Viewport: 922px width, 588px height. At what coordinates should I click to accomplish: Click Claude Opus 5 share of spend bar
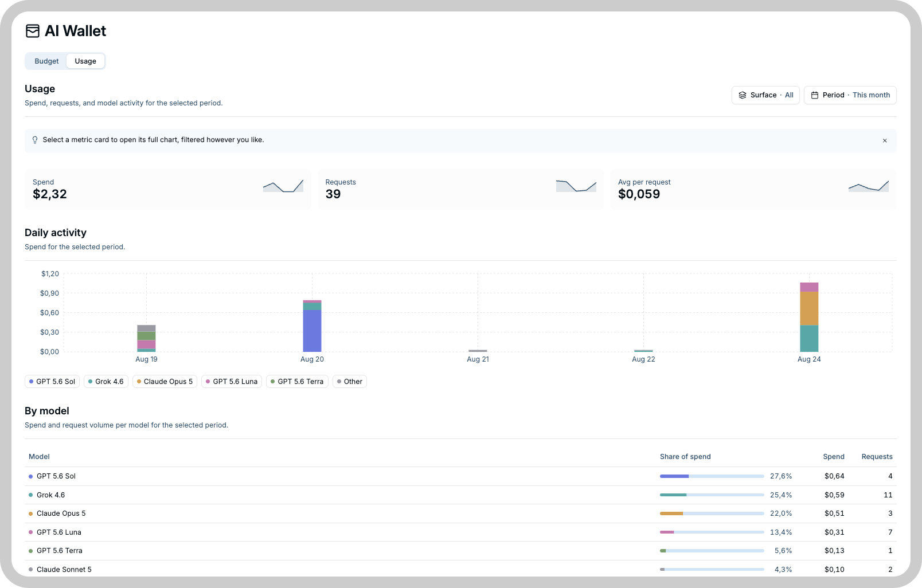712,513
